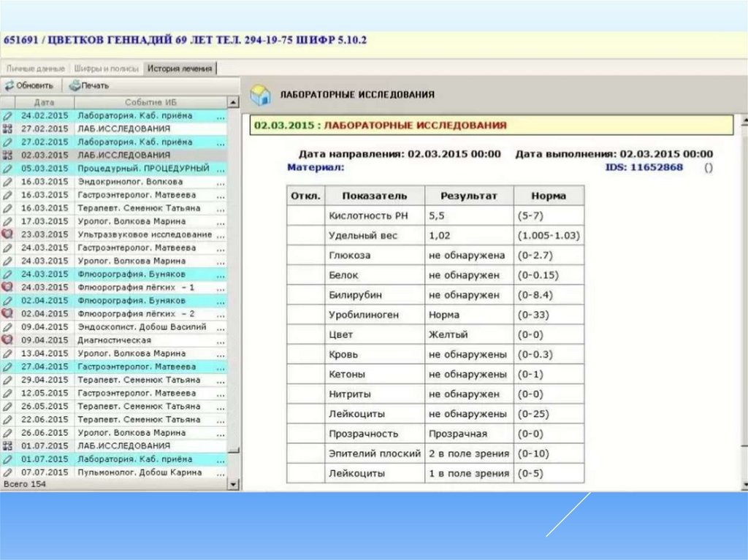Click the IDS: 11652868 label

644,167
